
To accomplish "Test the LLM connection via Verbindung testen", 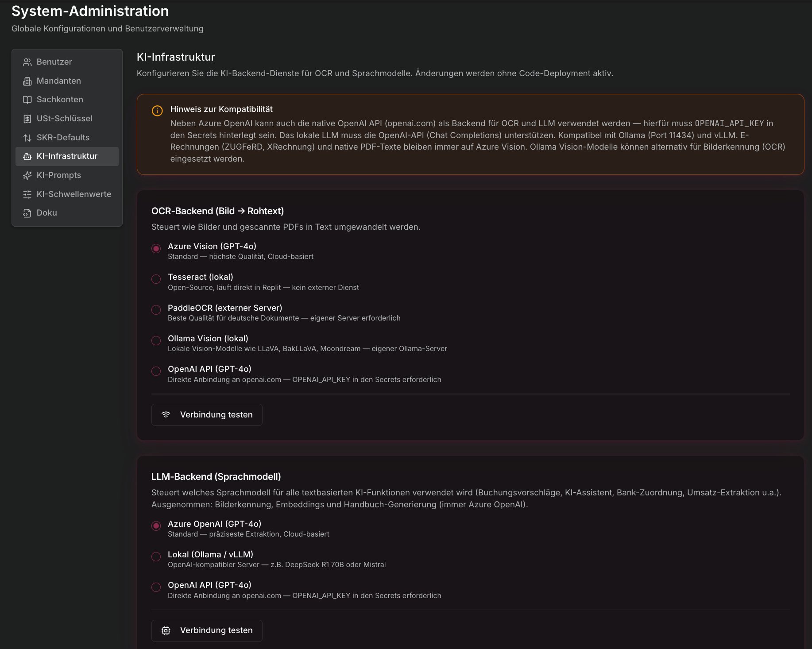I will [x=206, y=630].
